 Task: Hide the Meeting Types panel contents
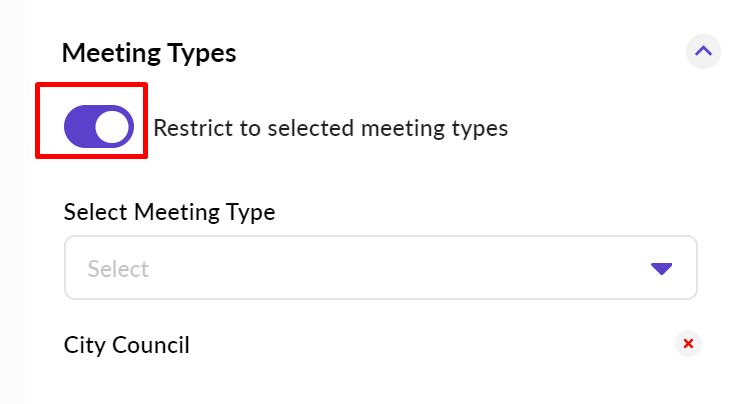(x=703, y=52)
